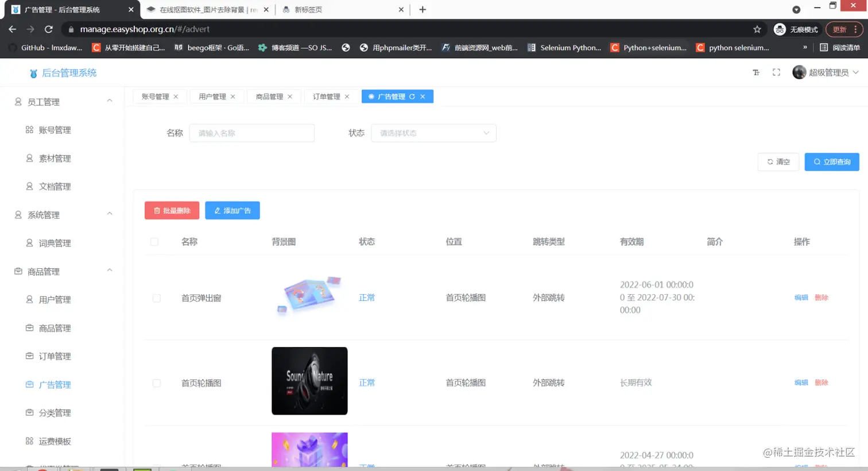
Task: Switch to the 订单管理 tab
Action: 327,96
